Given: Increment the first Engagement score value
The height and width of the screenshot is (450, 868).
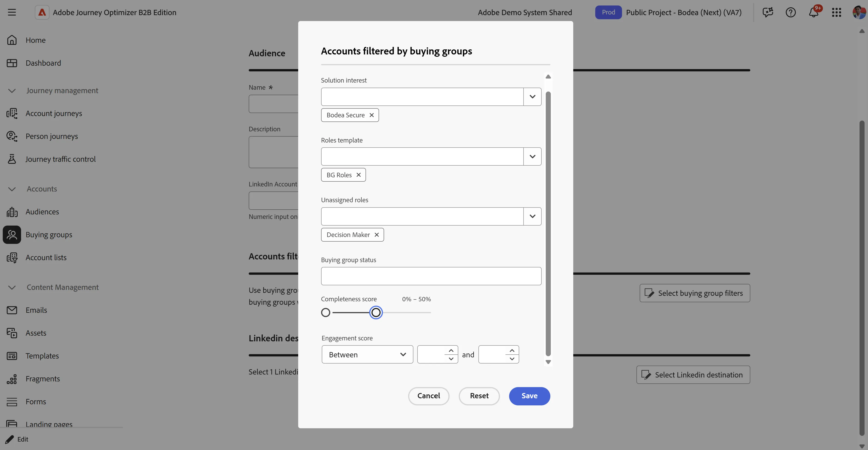Looking at the screenshot, I should (451, 350).
